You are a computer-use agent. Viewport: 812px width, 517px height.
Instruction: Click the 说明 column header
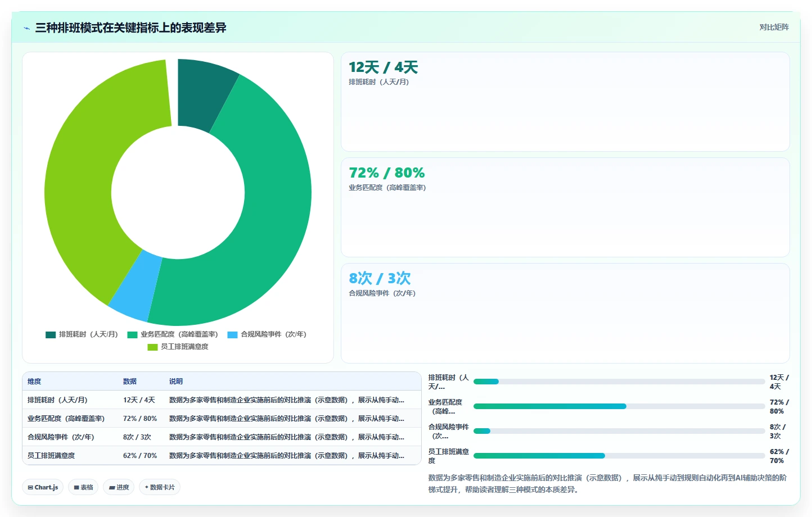tap(176, 382)
